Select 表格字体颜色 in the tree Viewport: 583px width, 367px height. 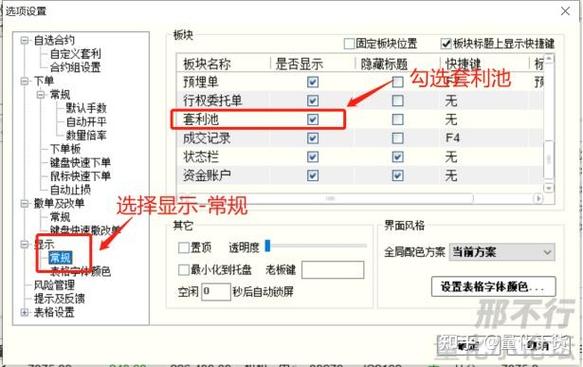point(80,271)
